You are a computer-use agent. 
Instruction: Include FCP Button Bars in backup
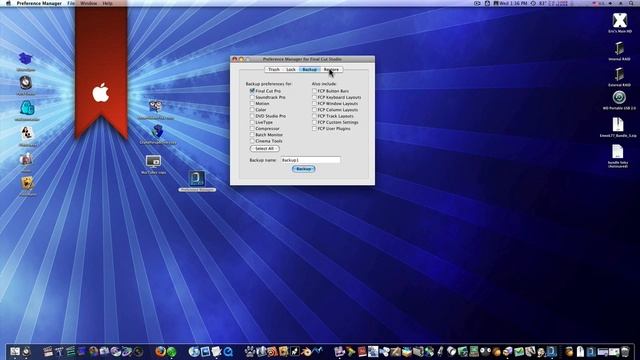314,91
